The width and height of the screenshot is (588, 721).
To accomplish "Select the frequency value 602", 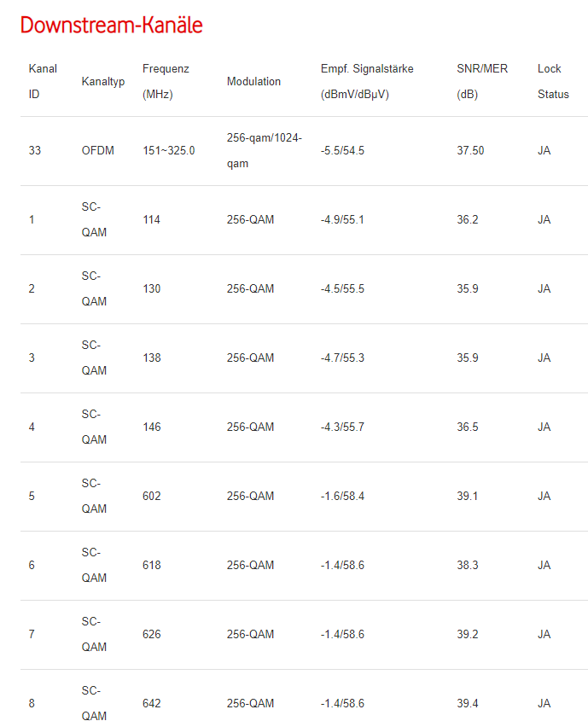I will (151, 497).
